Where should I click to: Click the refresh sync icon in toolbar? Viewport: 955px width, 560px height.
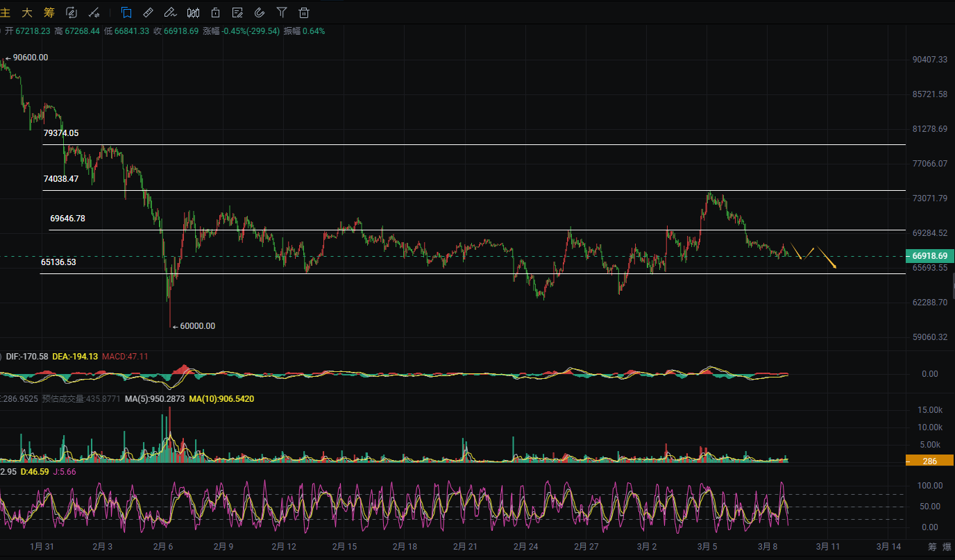pyautogui.click(x=71, y=12)
